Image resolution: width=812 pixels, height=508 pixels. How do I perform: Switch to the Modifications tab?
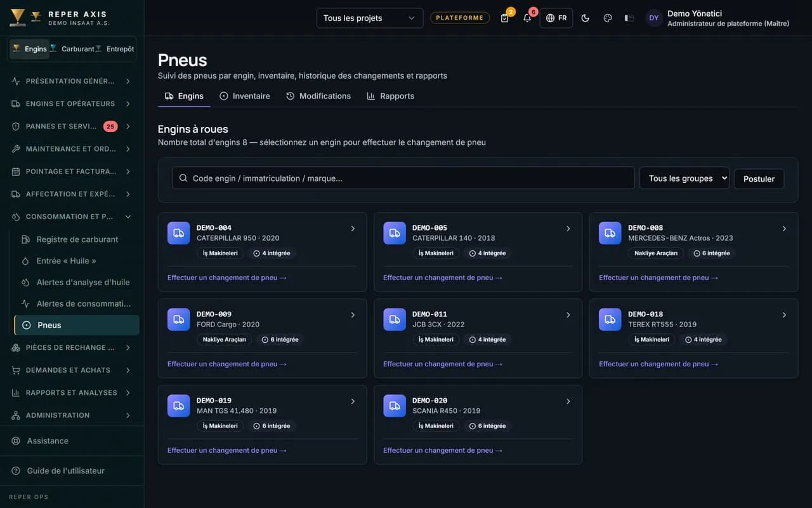point(318,96)
